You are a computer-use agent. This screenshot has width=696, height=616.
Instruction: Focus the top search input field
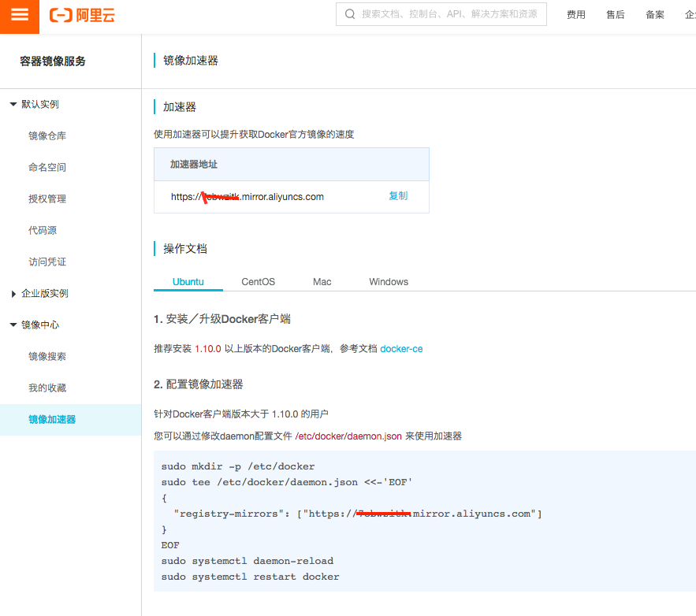(441, 14)
